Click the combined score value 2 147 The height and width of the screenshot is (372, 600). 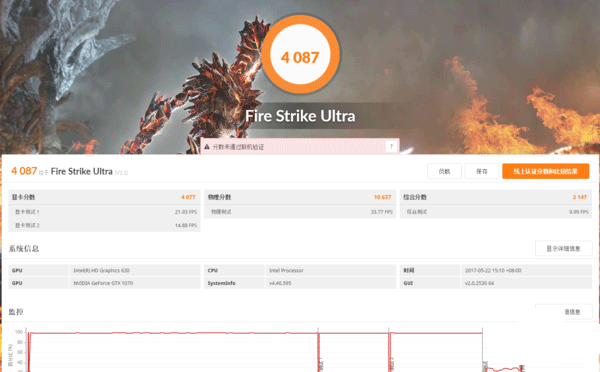coord(580,197)
